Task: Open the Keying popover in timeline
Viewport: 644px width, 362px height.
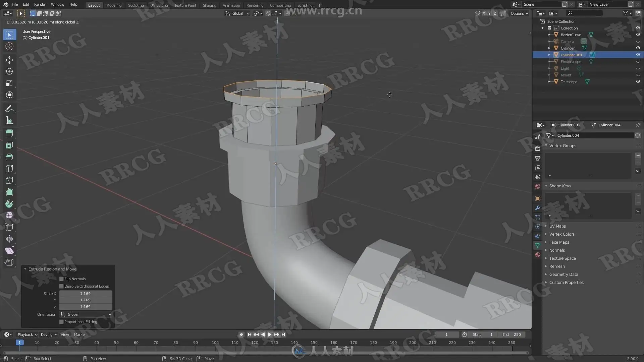Action: (49, 335)
